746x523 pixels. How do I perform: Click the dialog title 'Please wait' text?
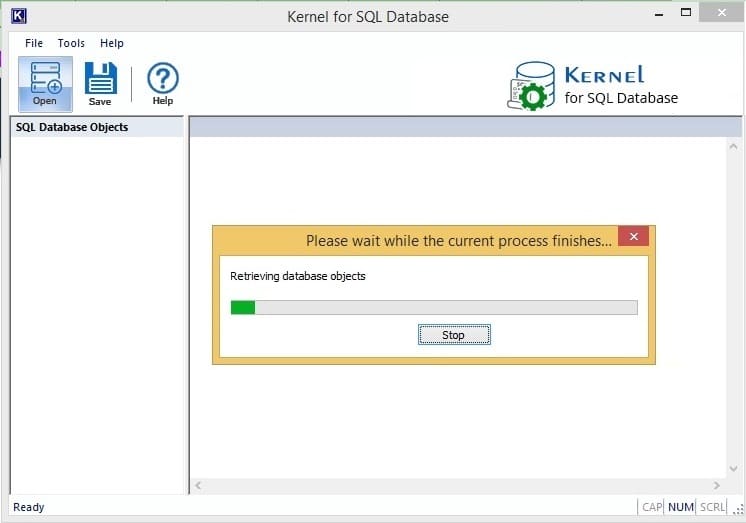click(x=459, y=241)
